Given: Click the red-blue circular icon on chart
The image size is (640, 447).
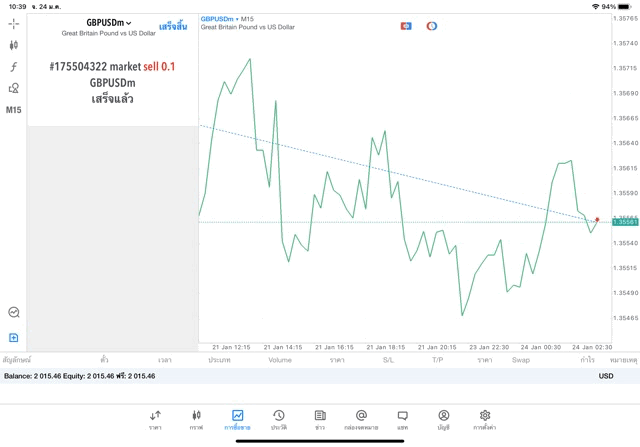Looking at the screenshot, I should pos(432,26).
